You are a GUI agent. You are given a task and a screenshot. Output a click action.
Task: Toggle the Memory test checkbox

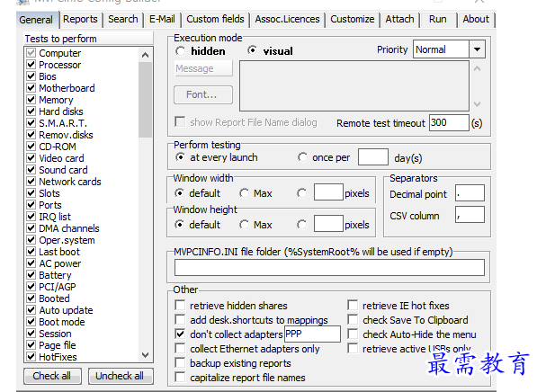31,99
